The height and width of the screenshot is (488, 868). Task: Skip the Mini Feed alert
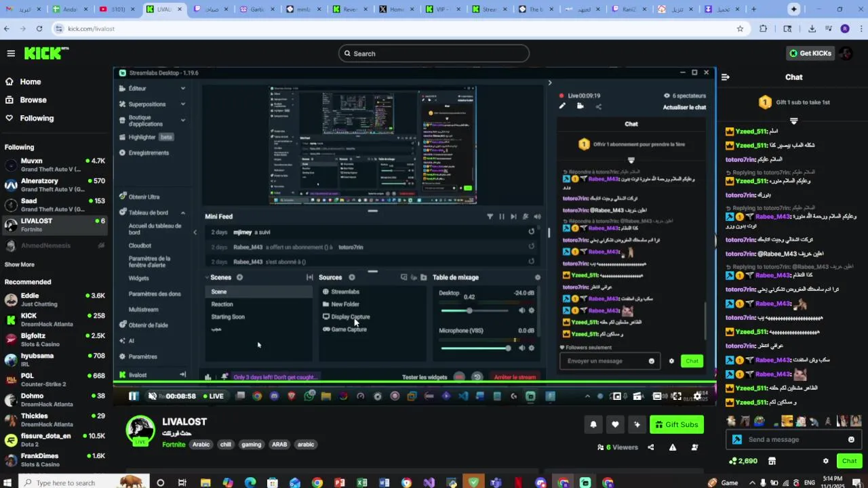(513, 217)
